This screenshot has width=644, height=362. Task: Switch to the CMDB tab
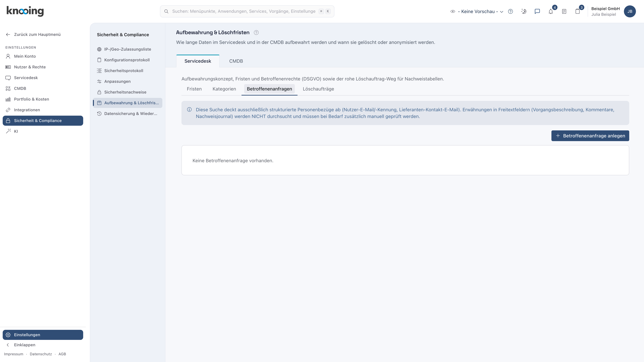[236, 61]
